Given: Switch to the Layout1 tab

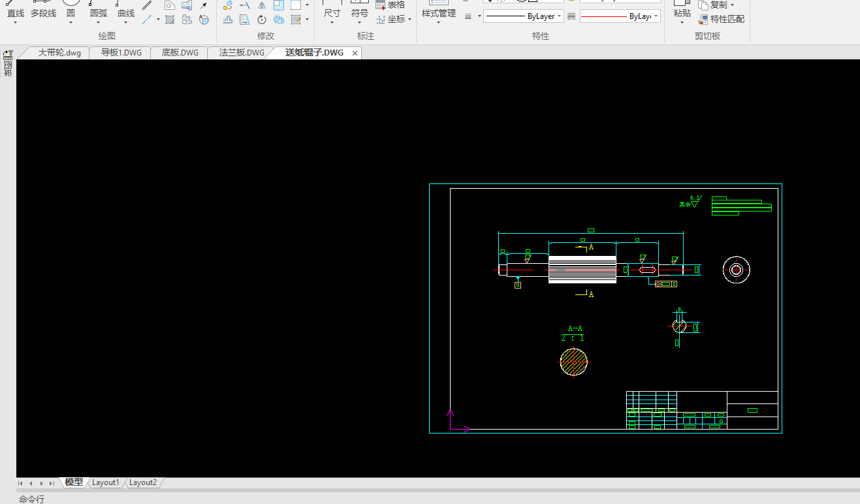Looking at the screenshot, I should point(105,482).
